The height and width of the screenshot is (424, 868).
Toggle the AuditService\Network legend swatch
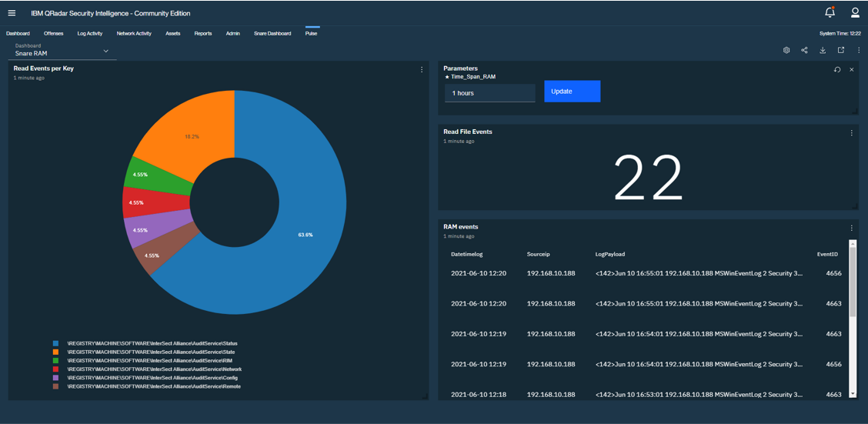(x=55, y=369)
